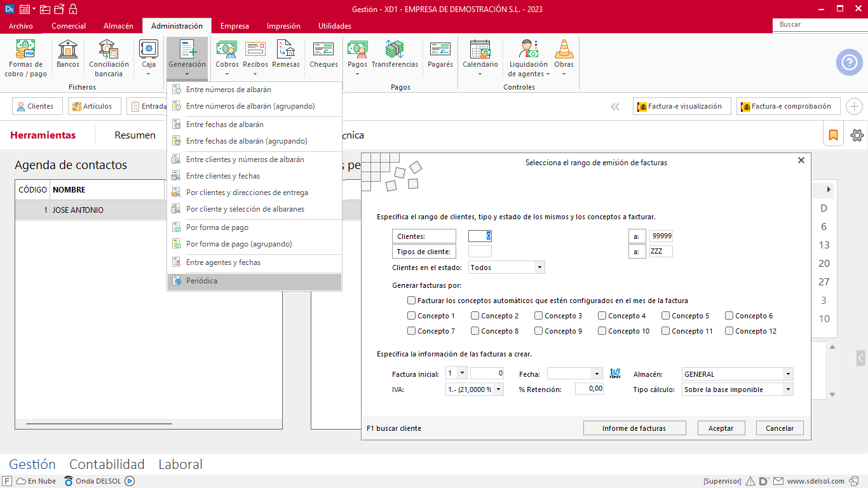Image resolution: width=868 pixels, height=488 pixels.
Task: Check Facturar los conceptos automáticos option
Action: (412, 301)
